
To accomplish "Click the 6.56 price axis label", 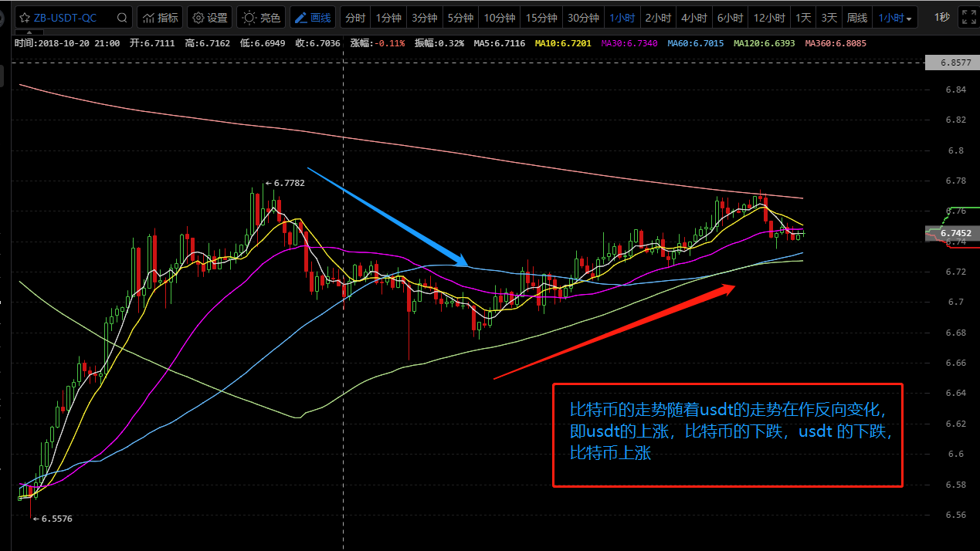I will click(955, 515).
